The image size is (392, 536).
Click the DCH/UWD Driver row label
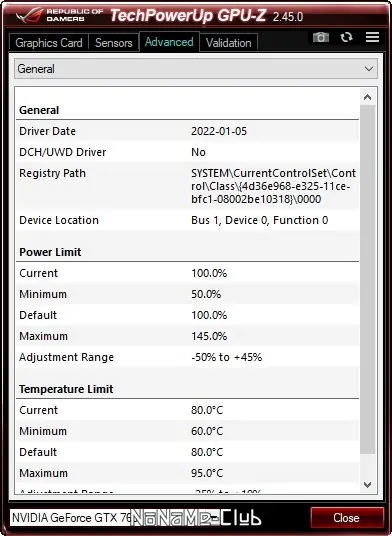[x=63, y=152]
